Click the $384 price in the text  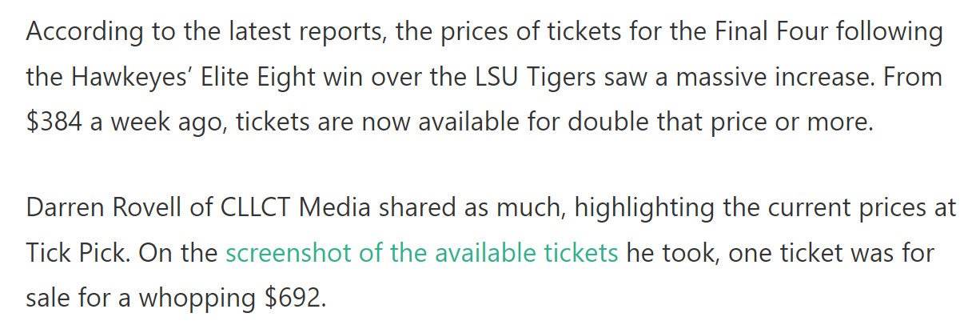coord(53,123)
